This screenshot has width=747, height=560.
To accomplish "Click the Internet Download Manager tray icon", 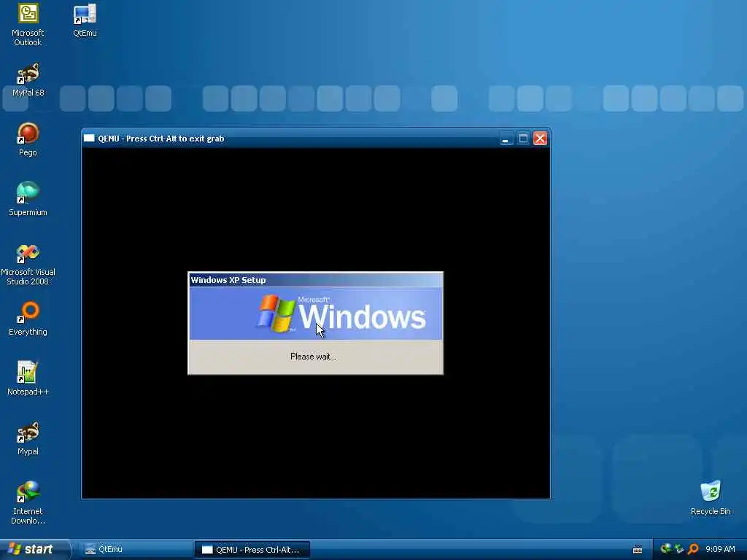I will click(666, 549).
